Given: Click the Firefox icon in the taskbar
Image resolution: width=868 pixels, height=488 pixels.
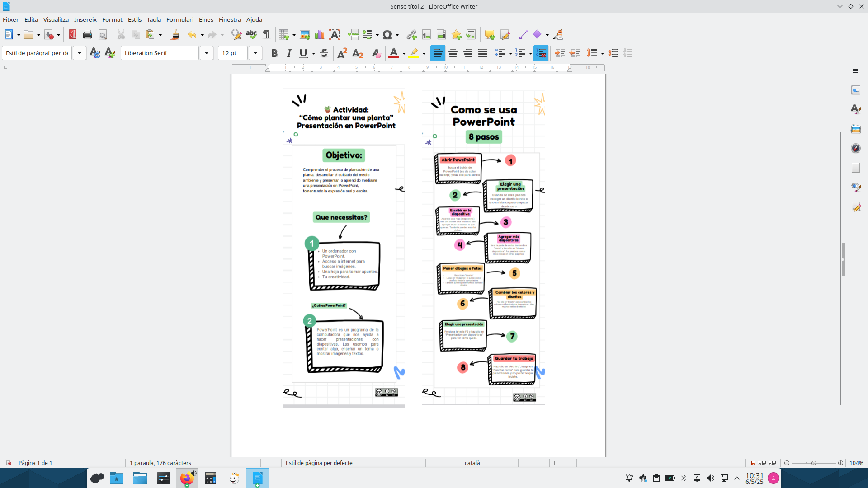Looking at the screenshot, I should (x=187, y=478).
